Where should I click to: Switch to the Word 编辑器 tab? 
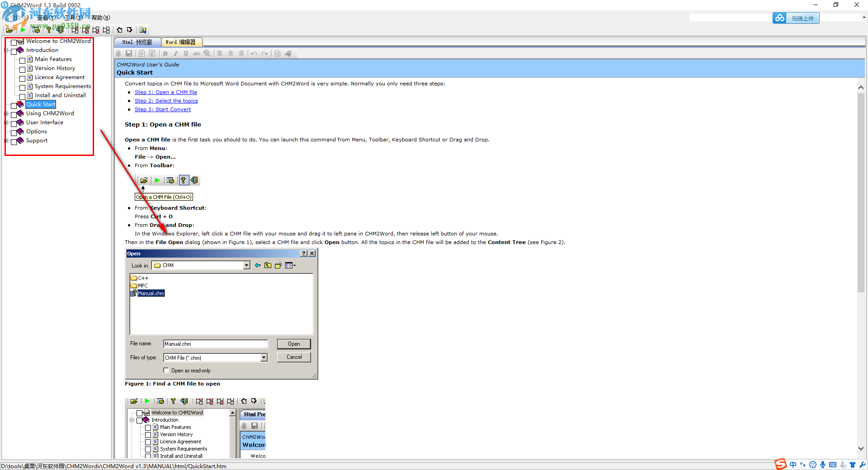pos(181,42)
